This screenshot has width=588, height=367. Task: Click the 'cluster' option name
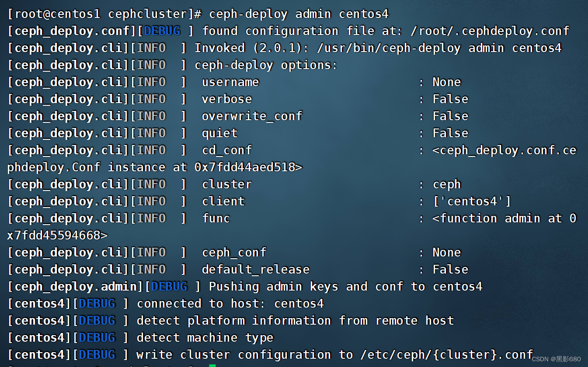[227, 184]
